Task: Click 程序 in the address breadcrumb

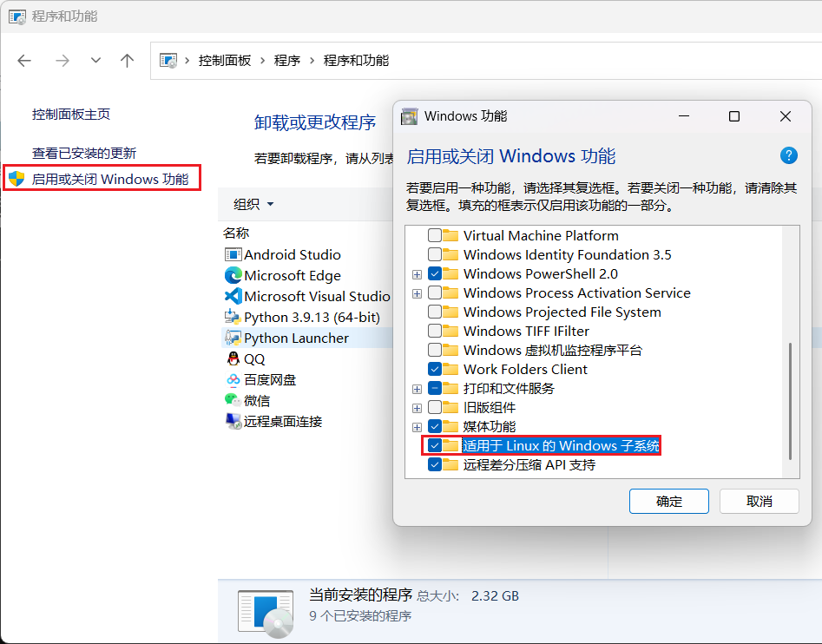Action: pos(286,61)
